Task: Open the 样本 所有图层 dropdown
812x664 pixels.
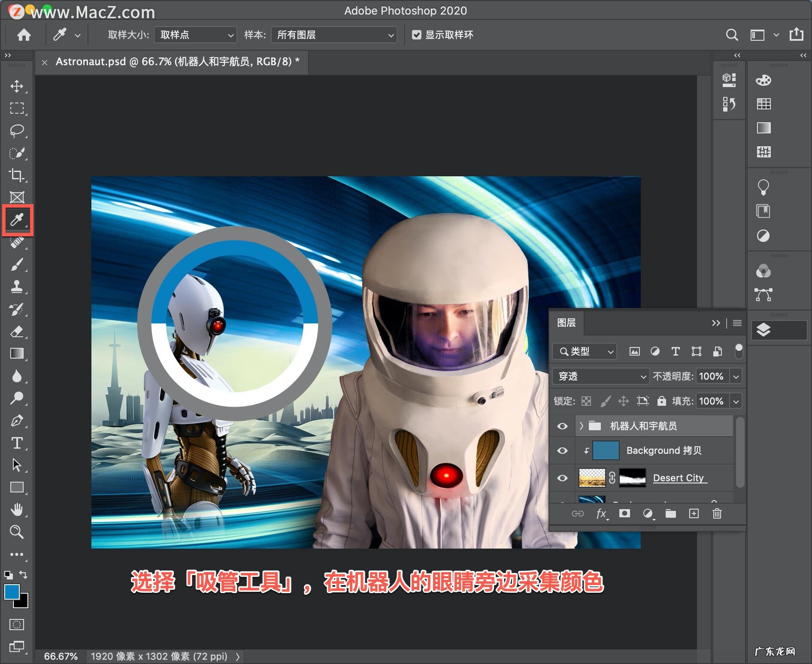Action: coord(334,35)
